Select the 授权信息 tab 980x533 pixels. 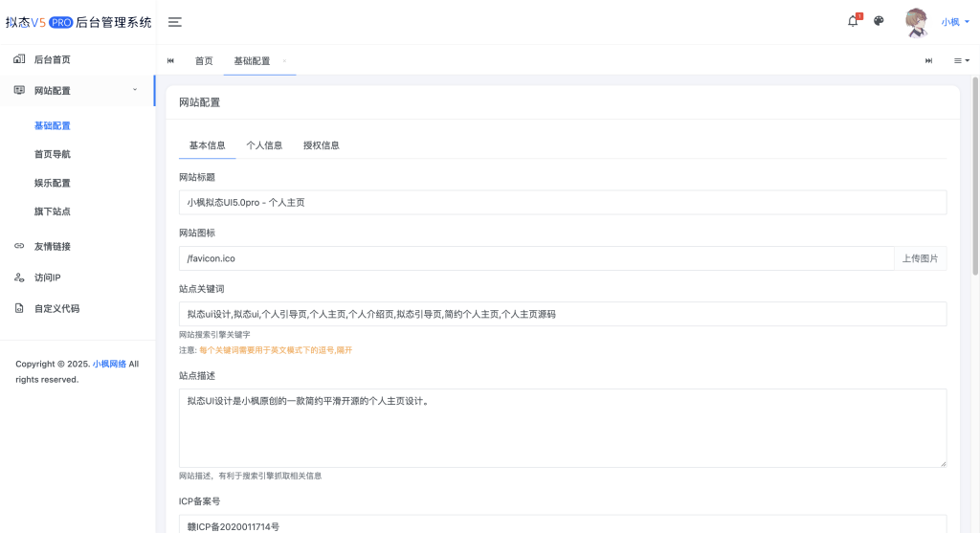pyautogui.click(x=322, y=145)
